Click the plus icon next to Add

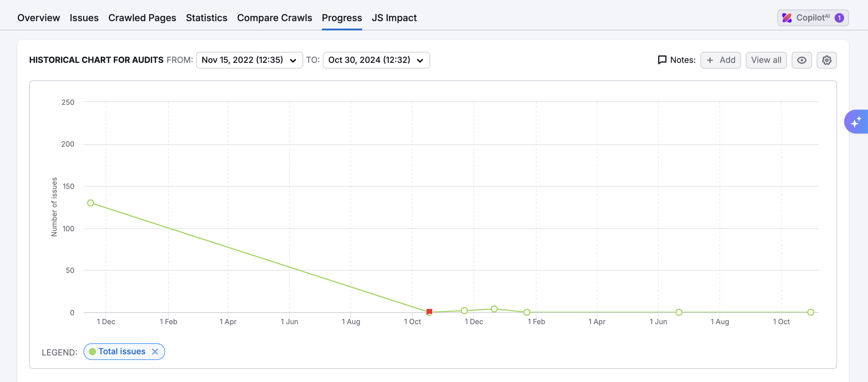(710, 60)
